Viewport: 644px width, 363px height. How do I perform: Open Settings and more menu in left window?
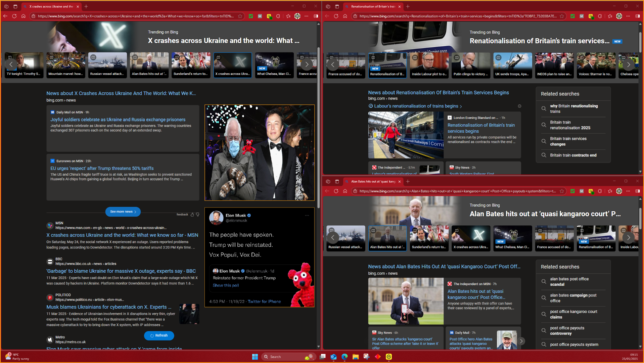tap(306, 16)
